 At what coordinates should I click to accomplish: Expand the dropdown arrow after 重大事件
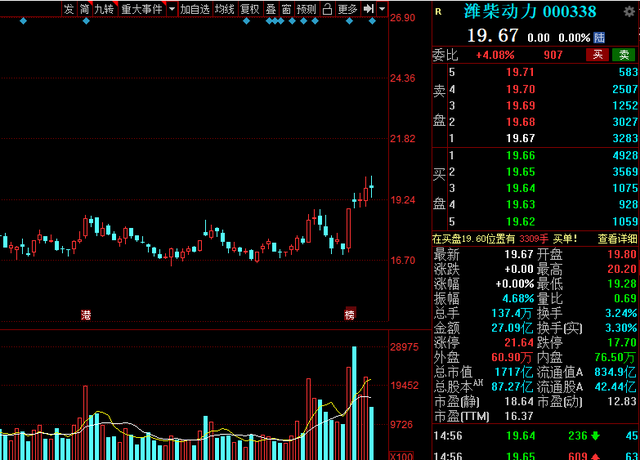point(172,9)
